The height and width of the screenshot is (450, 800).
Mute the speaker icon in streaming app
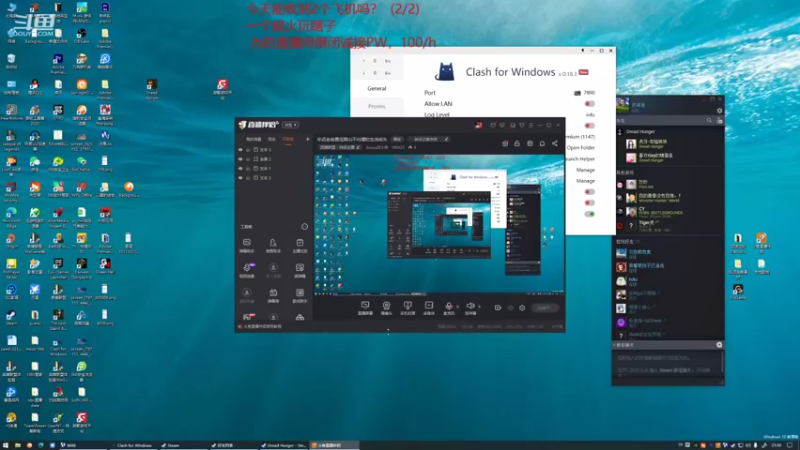click(x=470, y=306)
